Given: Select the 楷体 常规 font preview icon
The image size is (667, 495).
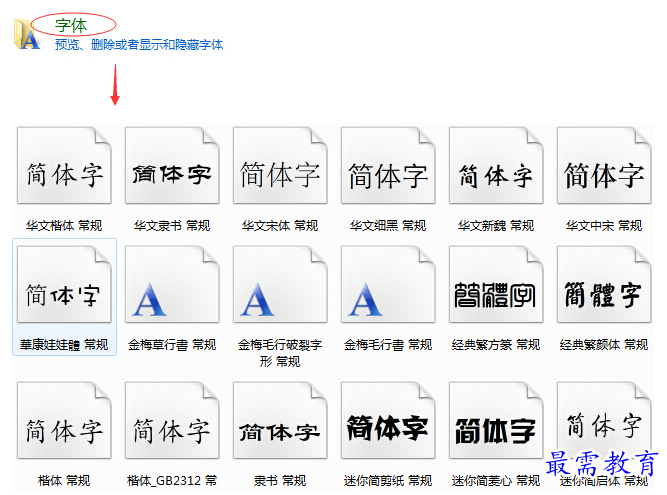Looking at the screenshot, I should (x=64, y=421).
